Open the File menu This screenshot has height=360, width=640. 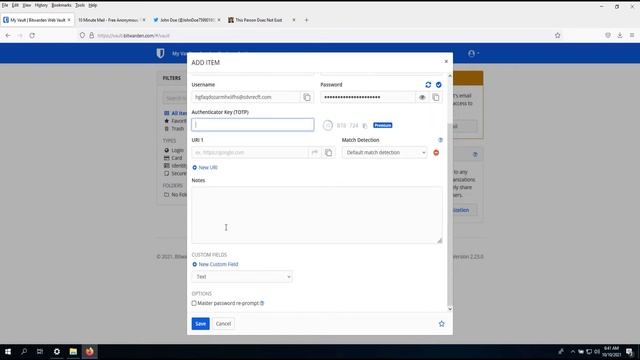(x=5, y=5)
